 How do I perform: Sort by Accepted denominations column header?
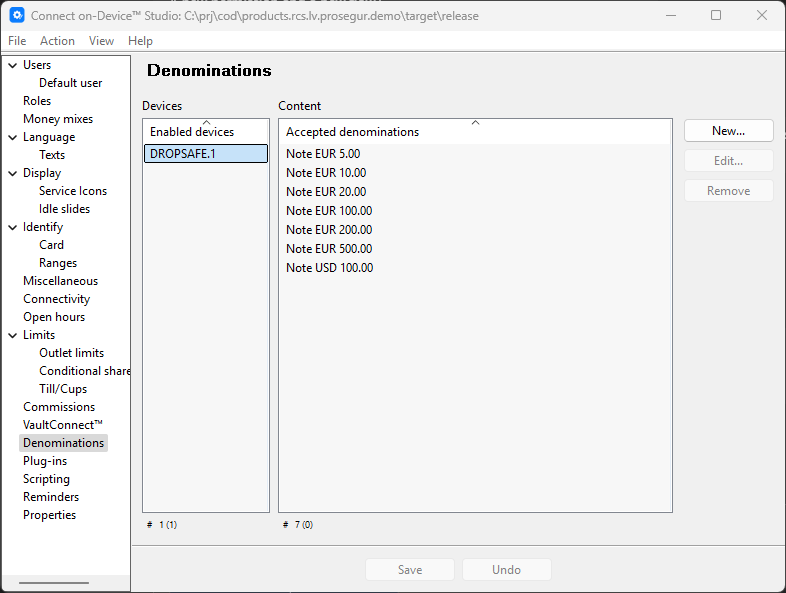474,132
